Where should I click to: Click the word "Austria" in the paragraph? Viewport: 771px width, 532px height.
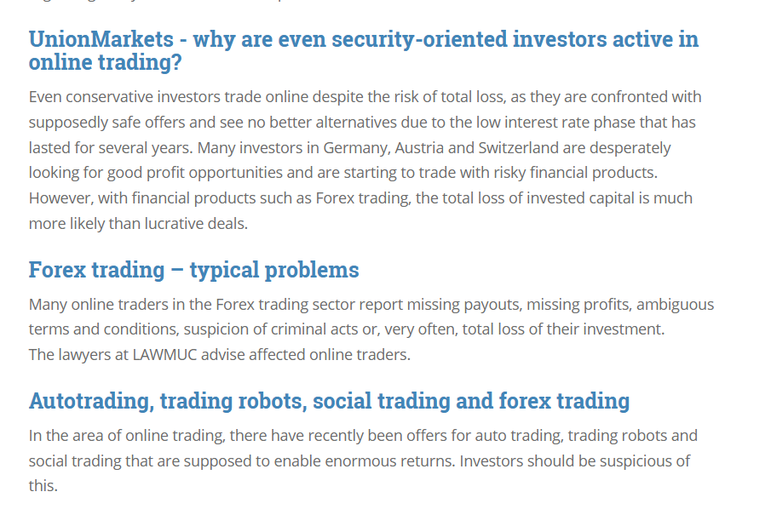(x=421, y=147)
